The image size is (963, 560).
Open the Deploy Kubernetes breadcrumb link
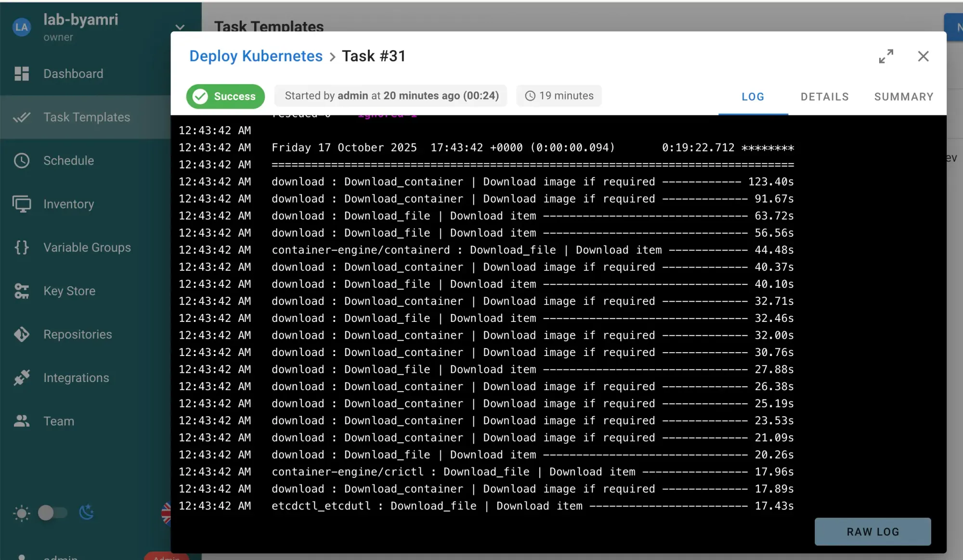pos(256,56)
